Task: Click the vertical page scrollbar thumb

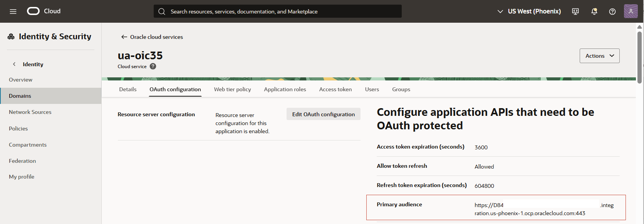Action: 640,58
